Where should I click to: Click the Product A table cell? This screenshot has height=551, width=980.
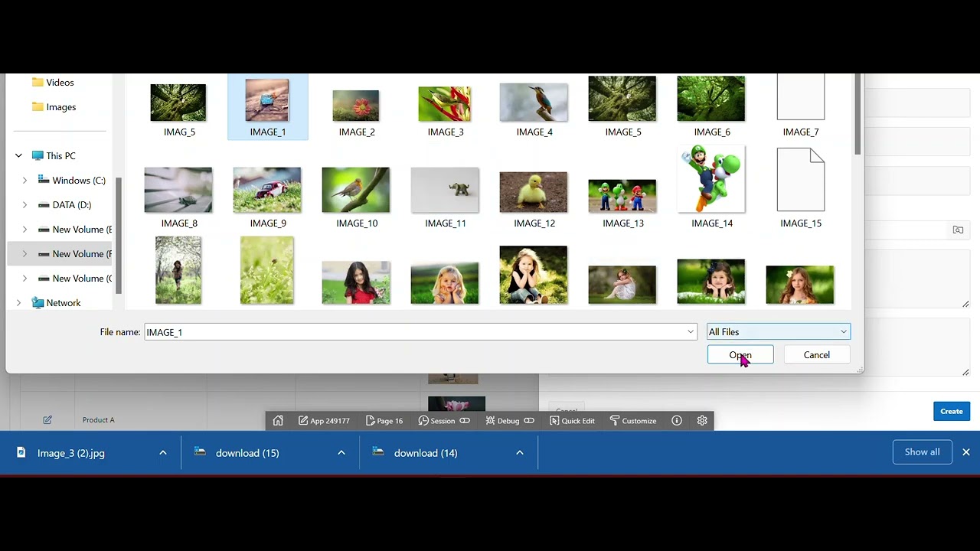pos(99,420)
